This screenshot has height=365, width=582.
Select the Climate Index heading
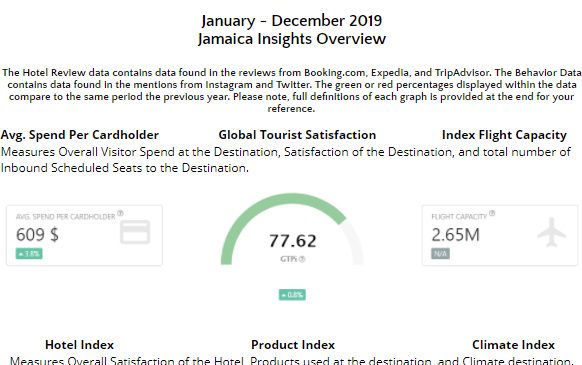pyautogui.click(x=513, y=345)
